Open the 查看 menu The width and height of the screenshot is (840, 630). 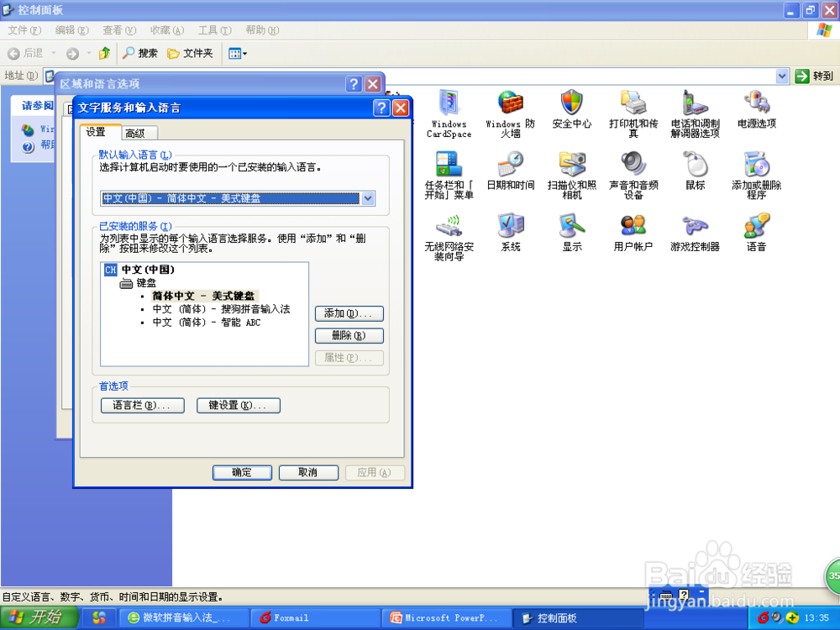(119, 30)
